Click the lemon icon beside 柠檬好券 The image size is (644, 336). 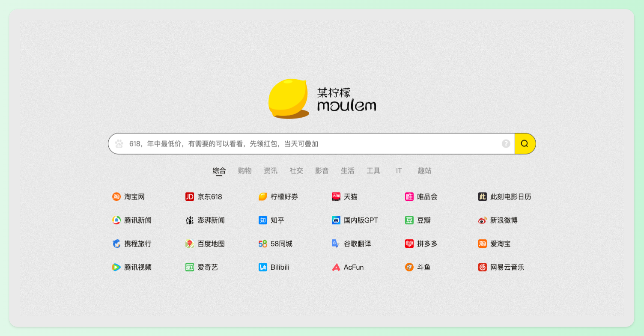[x=263, y=197]
